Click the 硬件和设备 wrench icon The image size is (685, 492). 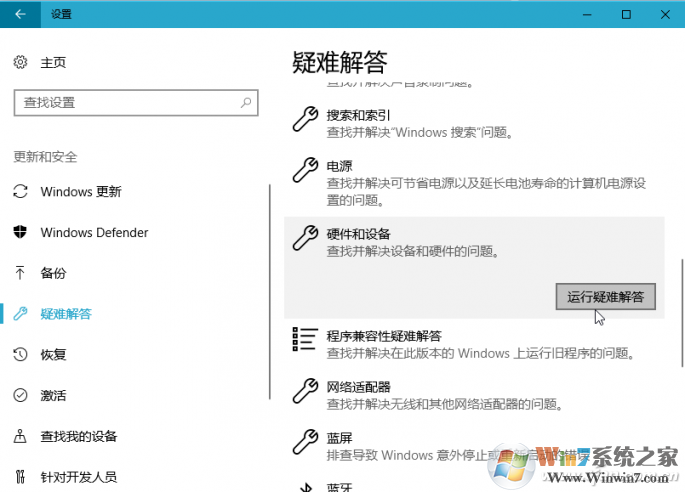coord(305,238)
